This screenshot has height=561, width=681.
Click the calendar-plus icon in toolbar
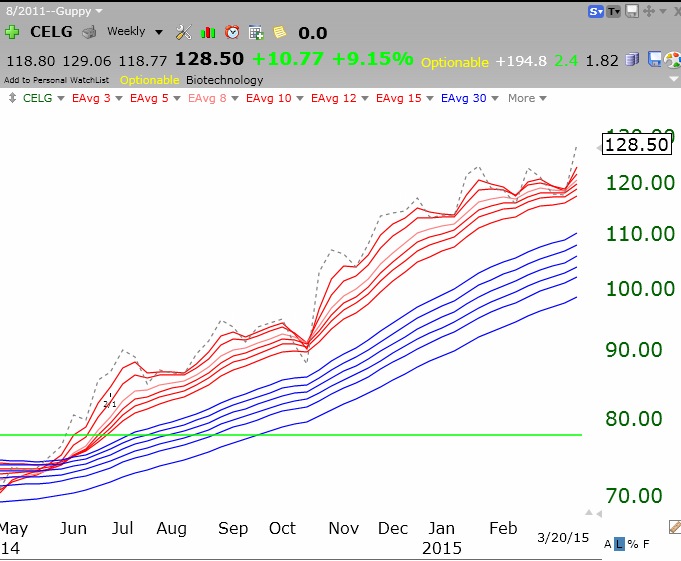[x=256, y=33]
